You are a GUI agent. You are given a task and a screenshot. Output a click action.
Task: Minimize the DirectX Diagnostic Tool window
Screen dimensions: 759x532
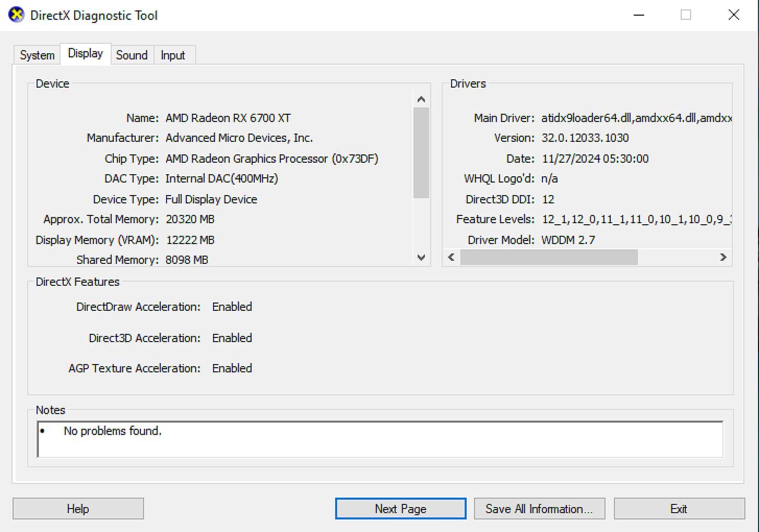click(x=639, y=15)
